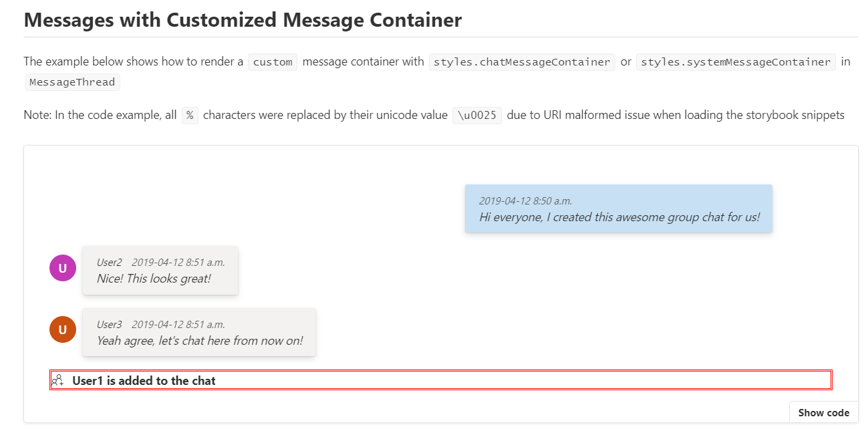Click the person-add icon in system message

click(57, 380)
